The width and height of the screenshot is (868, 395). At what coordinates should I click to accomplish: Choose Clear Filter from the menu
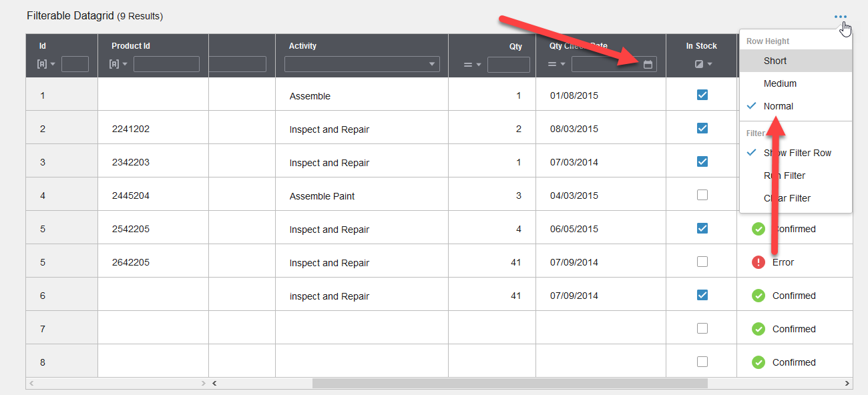coord(796,198)
